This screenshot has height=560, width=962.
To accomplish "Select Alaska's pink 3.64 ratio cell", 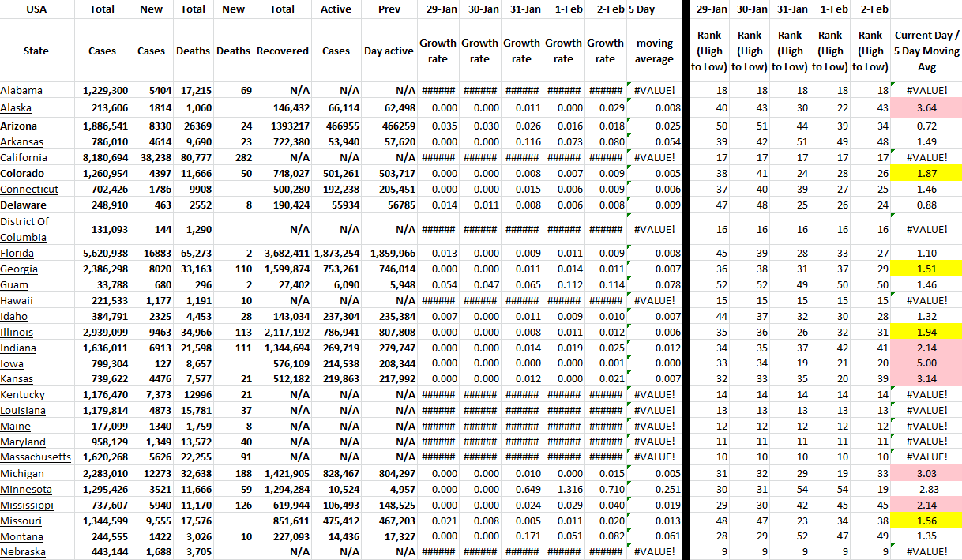I will [926, 107].
